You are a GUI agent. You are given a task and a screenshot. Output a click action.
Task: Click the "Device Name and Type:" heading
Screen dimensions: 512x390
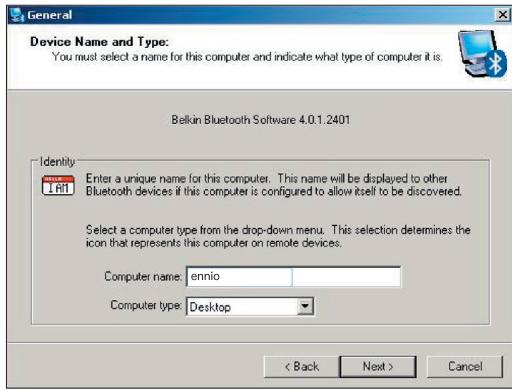tap(99, 42)
